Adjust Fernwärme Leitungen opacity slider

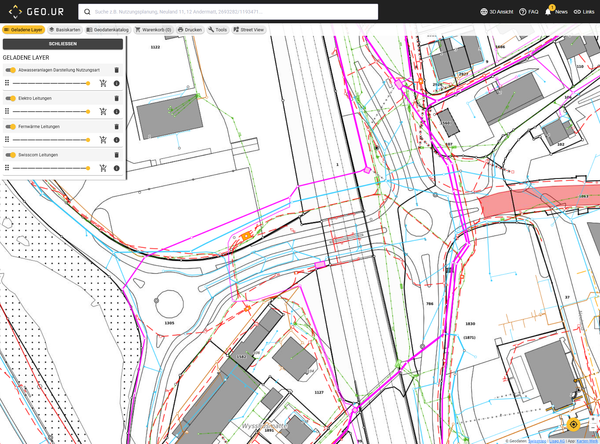[x=51, y=140]
